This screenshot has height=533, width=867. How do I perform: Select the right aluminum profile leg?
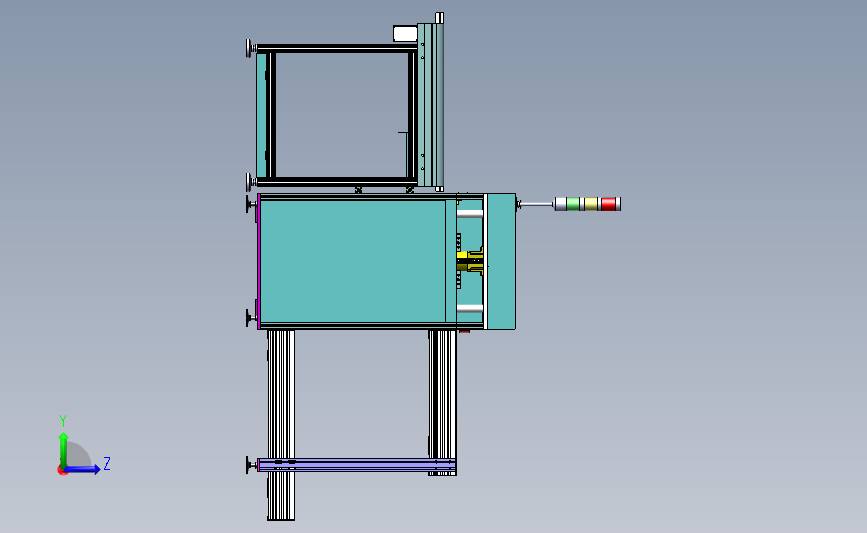(442, 402)
